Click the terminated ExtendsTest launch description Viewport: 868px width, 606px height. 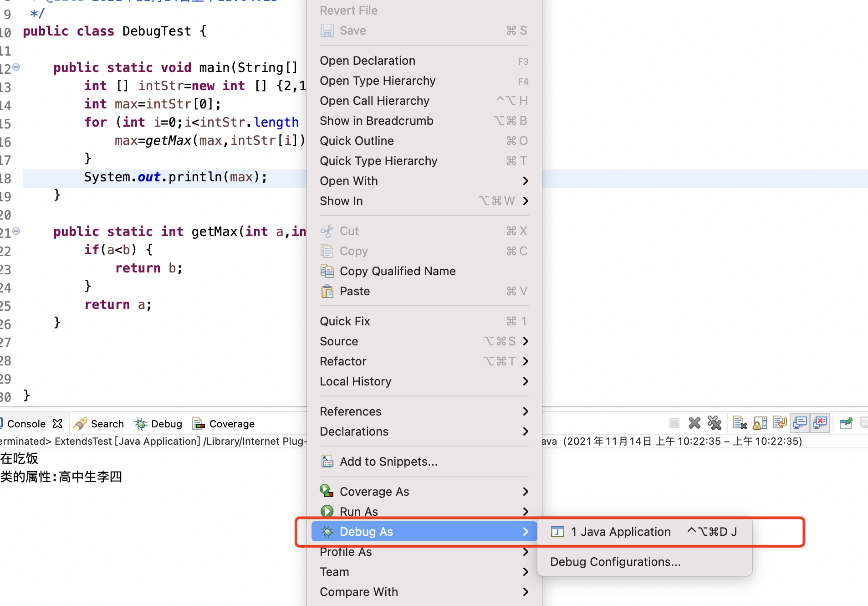[153, 441]
